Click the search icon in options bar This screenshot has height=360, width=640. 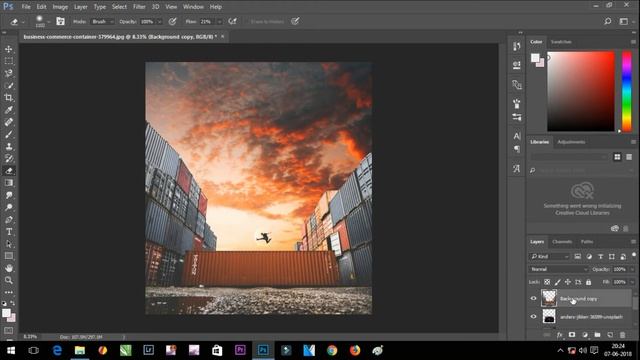tap(608, 21)
